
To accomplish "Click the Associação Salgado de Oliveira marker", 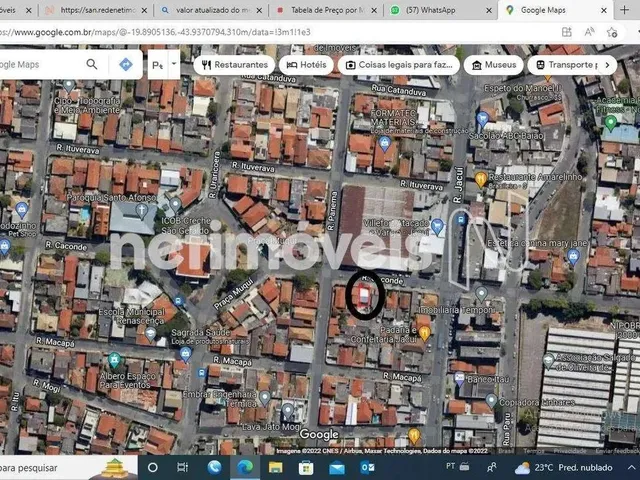I will pos(549,360).
